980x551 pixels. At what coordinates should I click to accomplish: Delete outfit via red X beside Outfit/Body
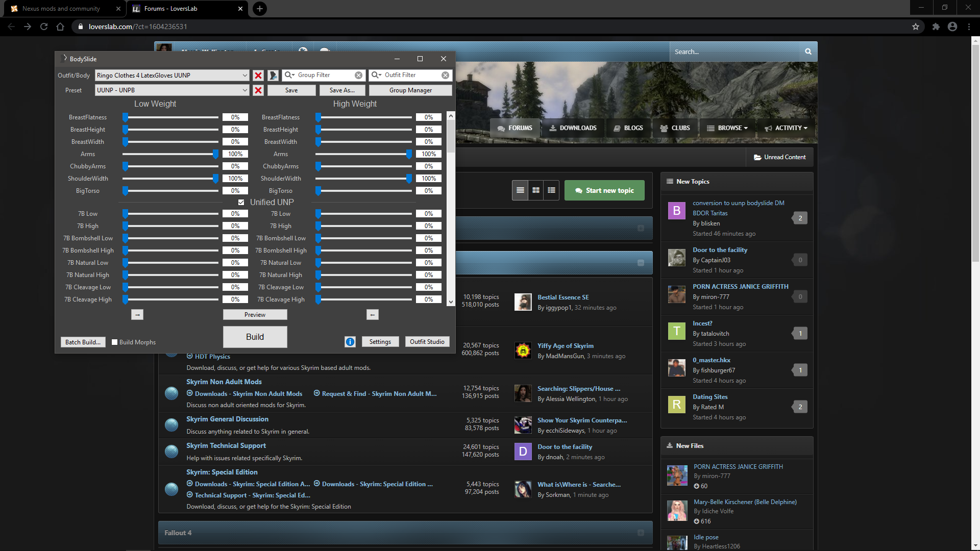[x=258, y=76]
